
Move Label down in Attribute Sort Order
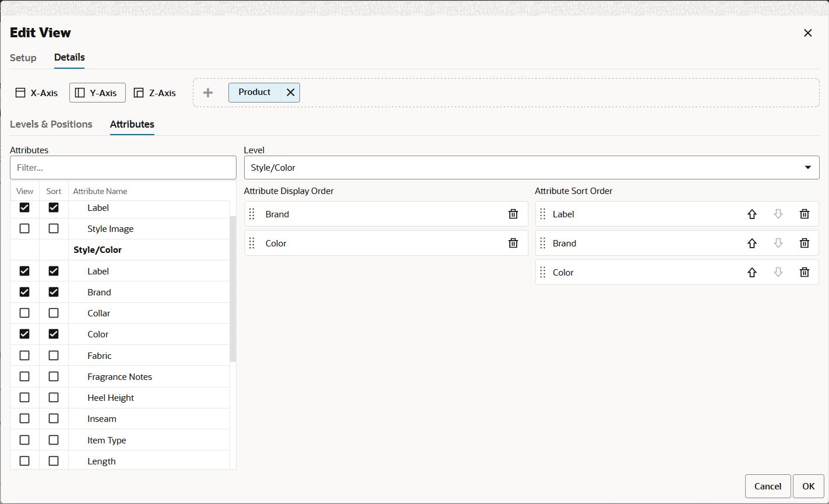click(778, 214)
